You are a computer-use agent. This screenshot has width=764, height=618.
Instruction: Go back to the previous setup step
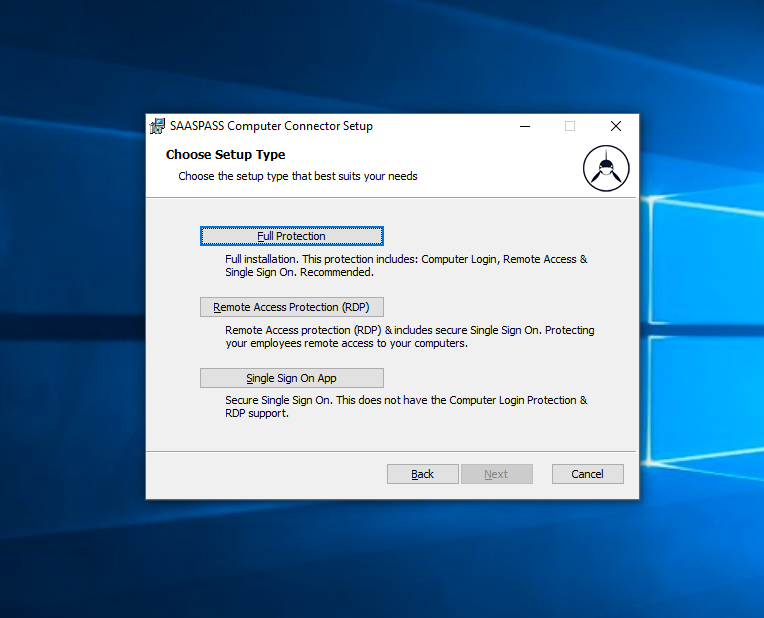pos(422,474)
